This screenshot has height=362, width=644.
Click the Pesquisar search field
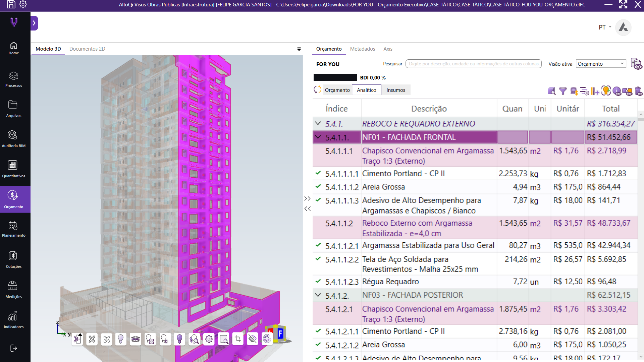tap(473, 64)
